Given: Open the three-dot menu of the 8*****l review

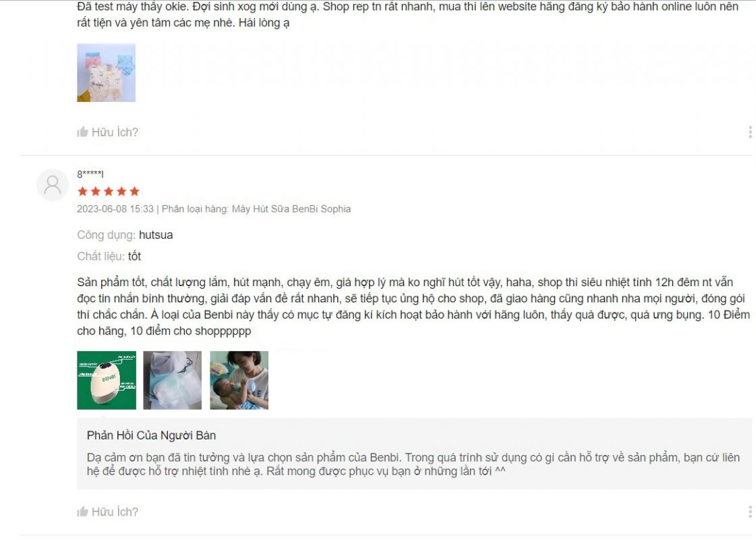Looking at the screenshot, I should coord(750,512).
